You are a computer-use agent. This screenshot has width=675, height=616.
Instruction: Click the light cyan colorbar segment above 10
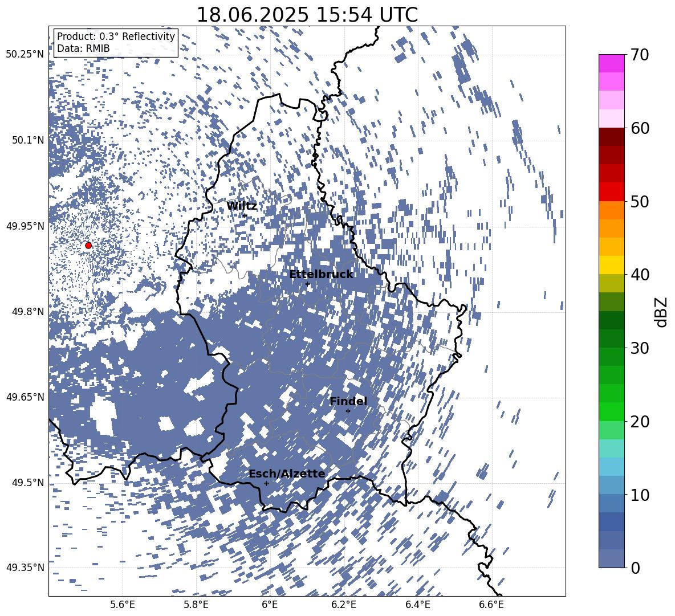(611, 467)
